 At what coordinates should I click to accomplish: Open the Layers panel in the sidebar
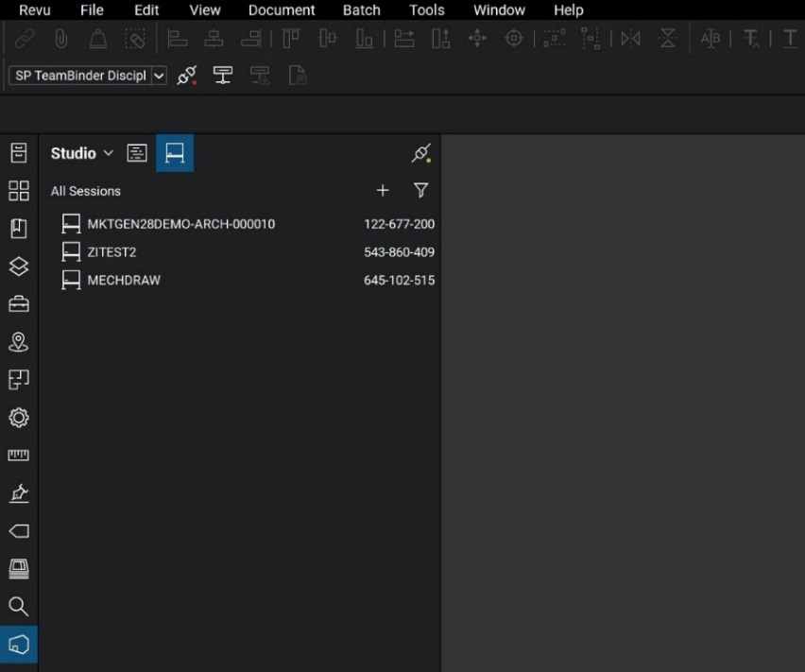coord(19,267)
